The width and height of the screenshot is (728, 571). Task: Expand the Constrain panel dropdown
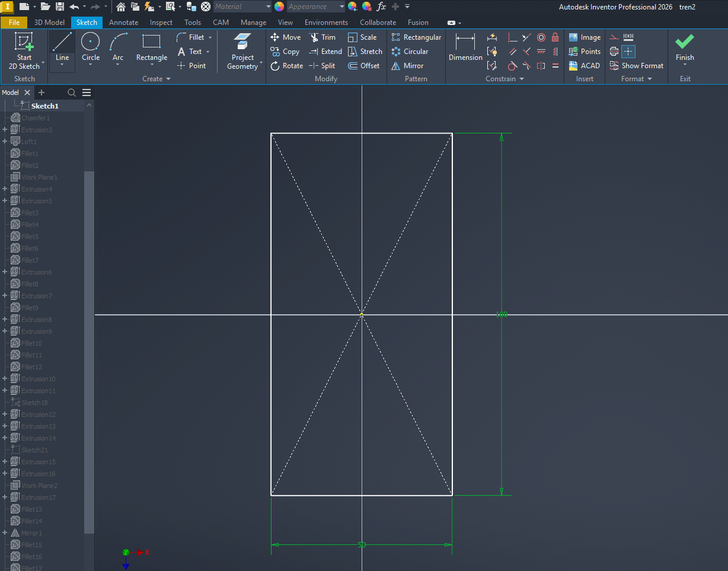click(x=521, y=78)
